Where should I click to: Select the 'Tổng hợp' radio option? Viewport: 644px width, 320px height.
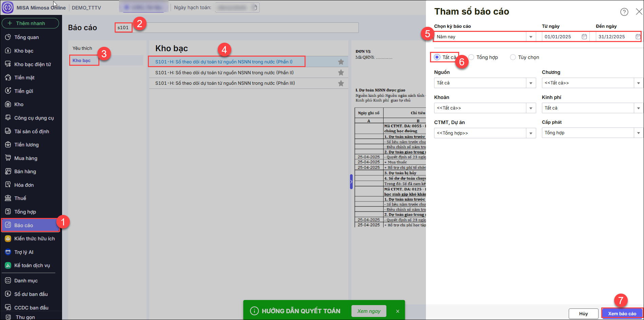(471, 57)
